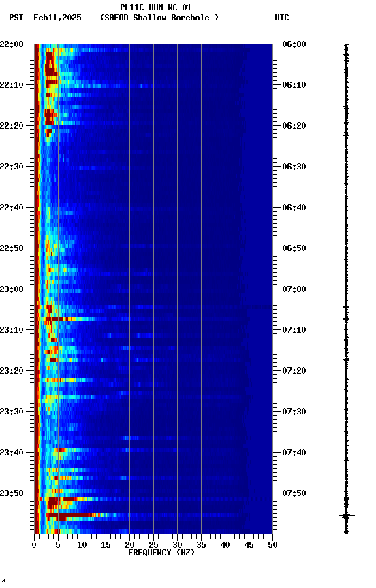The width and height of the screenshot is (376, 588).
Task: Click the 07:10 UTC time label
Action: tap(294, 330)
